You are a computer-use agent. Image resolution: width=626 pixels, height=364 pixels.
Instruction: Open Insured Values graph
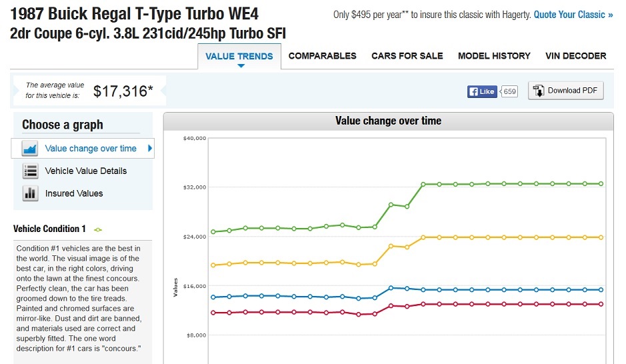74,193
